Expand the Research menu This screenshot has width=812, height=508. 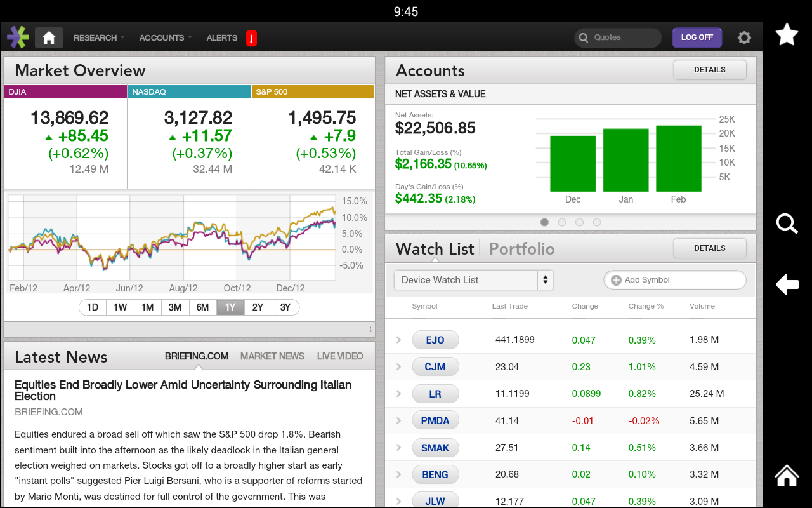(x=99, y=38)
